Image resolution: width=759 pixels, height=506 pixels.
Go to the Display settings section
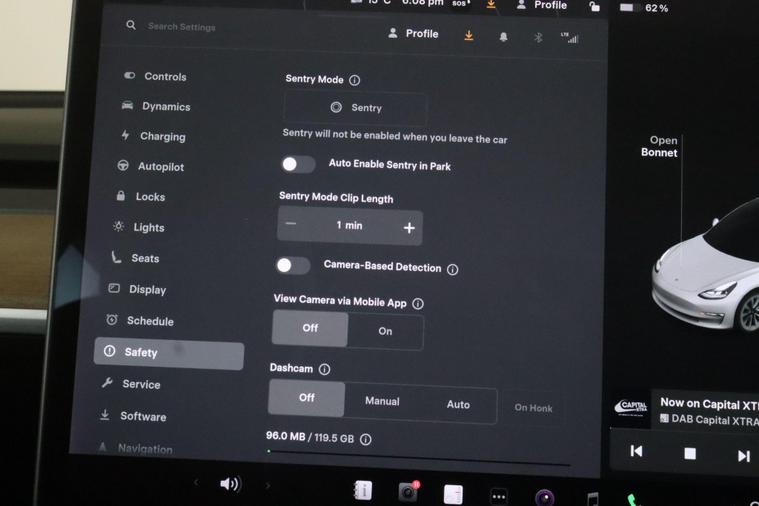(x=147, y=290)
